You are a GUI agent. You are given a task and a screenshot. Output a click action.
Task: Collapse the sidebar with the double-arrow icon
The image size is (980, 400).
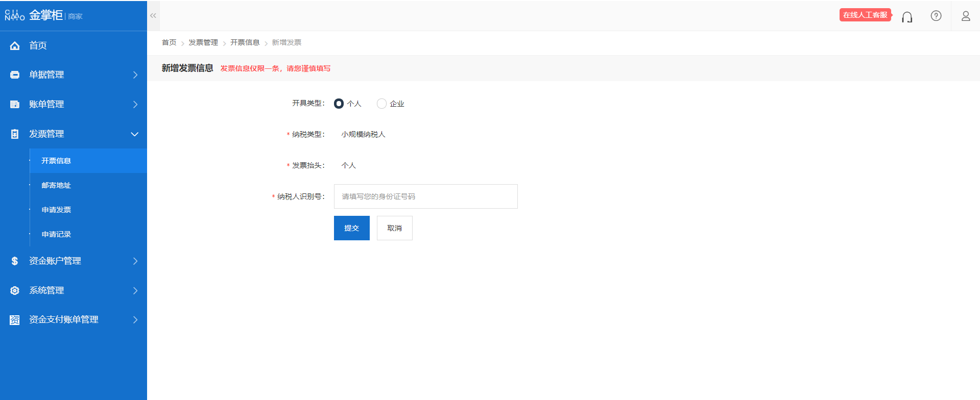point(153,16)
